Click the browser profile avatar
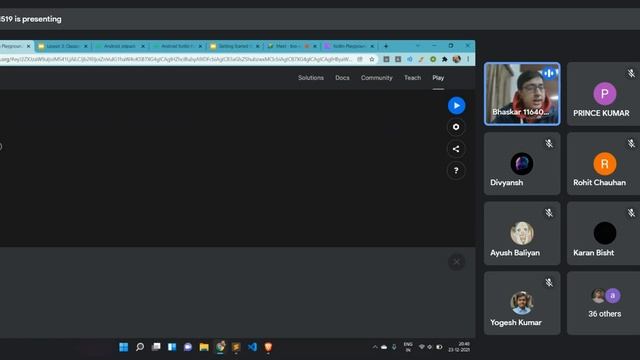 click(x=456, y=59)
